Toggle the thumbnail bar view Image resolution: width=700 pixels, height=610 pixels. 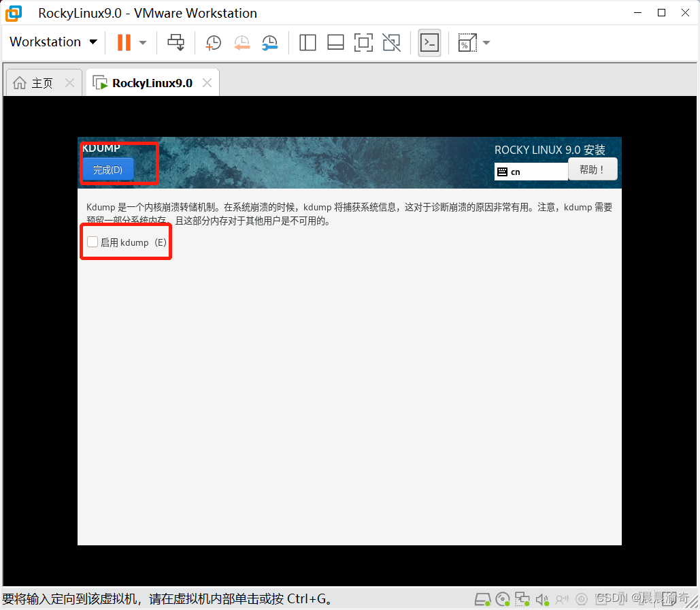[x=335, y=43]
